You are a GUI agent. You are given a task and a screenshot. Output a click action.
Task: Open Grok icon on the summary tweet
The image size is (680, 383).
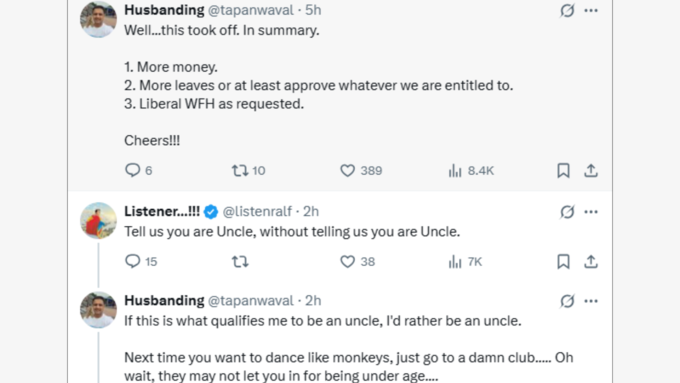(x=567, y=10)
